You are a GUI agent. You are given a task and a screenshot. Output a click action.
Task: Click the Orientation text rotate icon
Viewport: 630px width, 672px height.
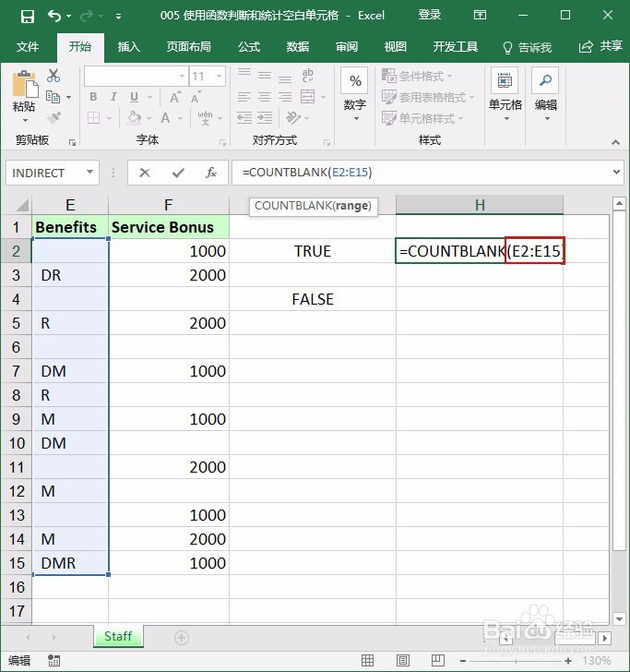pyautogui.click(x=293, y=117)
